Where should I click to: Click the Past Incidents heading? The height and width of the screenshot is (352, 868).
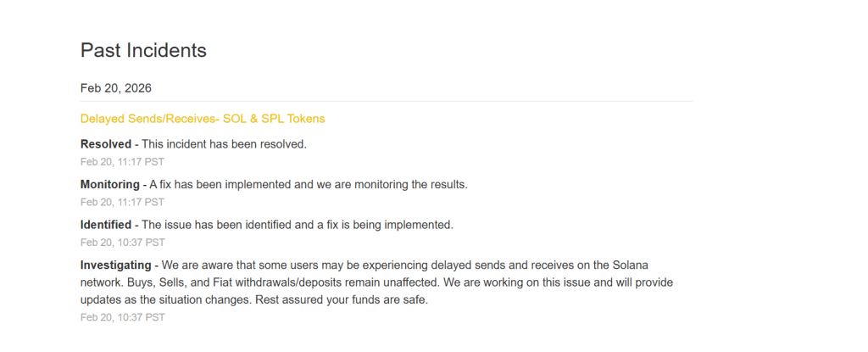(143, 50)
